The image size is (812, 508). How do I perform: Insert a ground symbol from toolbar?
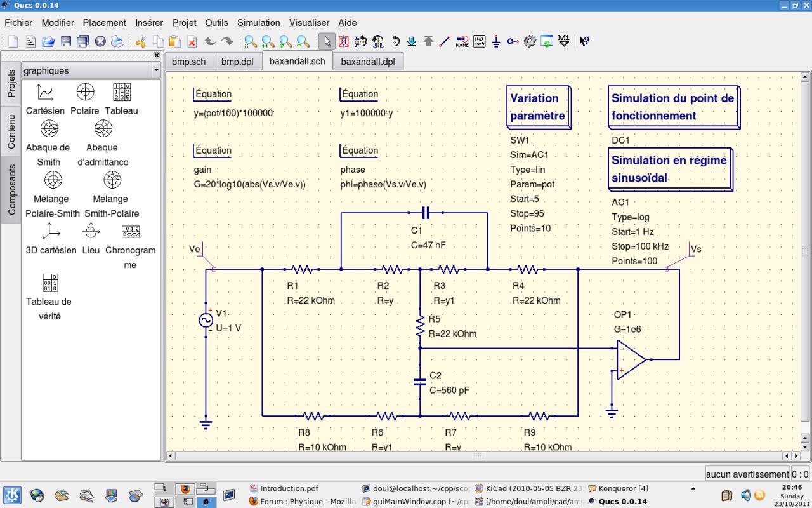tap(496, 41)
